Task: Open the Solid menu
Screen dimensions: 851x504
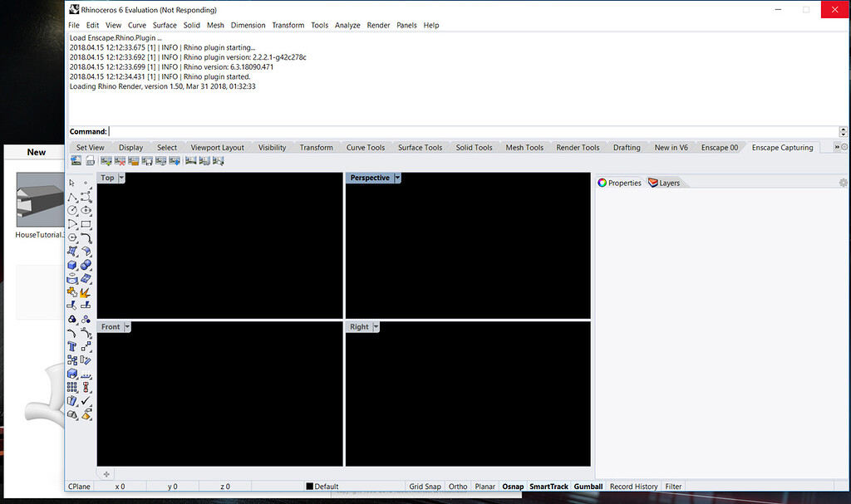Action: pyautogui.click(x=192, y=25)
